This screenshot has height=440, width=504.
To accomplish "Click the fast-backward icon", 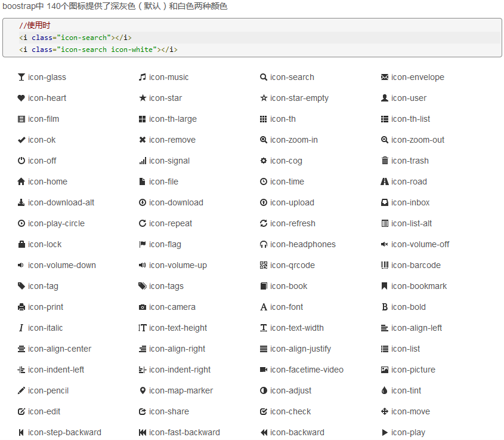I will (142, 432).
